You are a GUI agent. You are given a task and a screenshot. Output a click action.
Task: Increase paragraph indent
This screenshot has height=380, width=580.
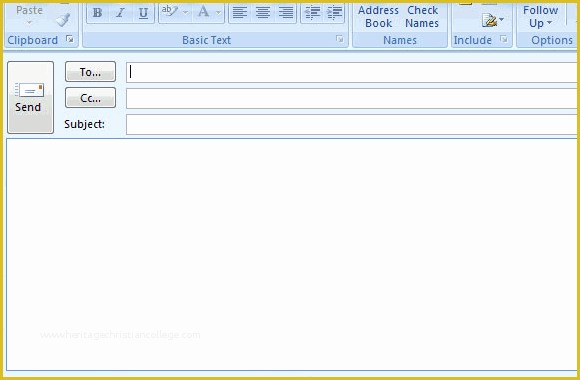click(x=334, y=13)
